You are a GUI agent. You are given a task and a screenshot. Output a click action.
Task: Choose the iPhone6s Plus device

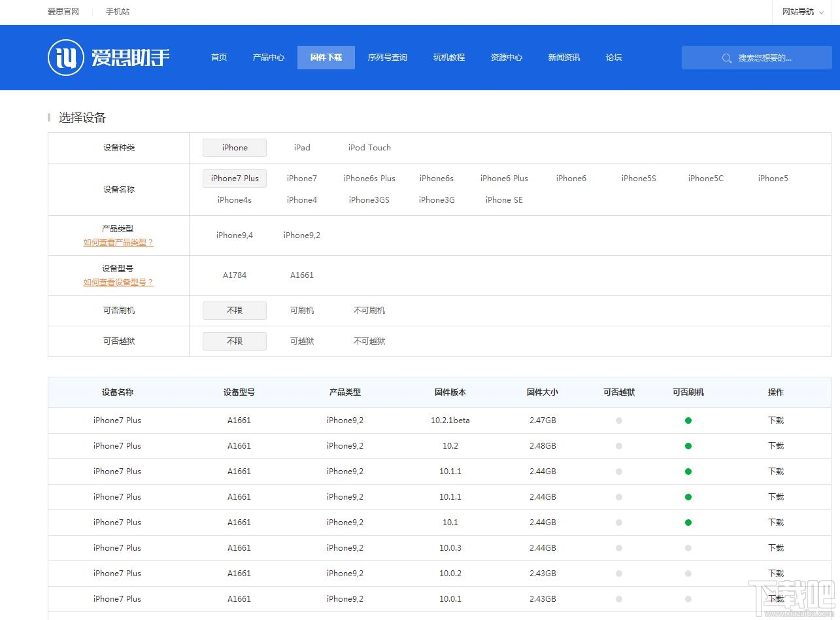(x=369, y=179)
